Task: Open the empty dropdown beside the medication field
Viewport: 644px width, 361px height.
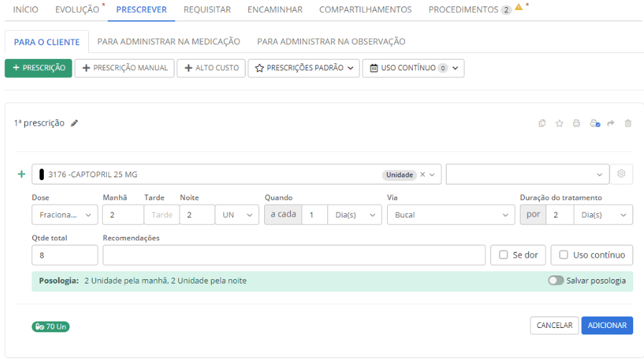Action: [x=527, y=174]
